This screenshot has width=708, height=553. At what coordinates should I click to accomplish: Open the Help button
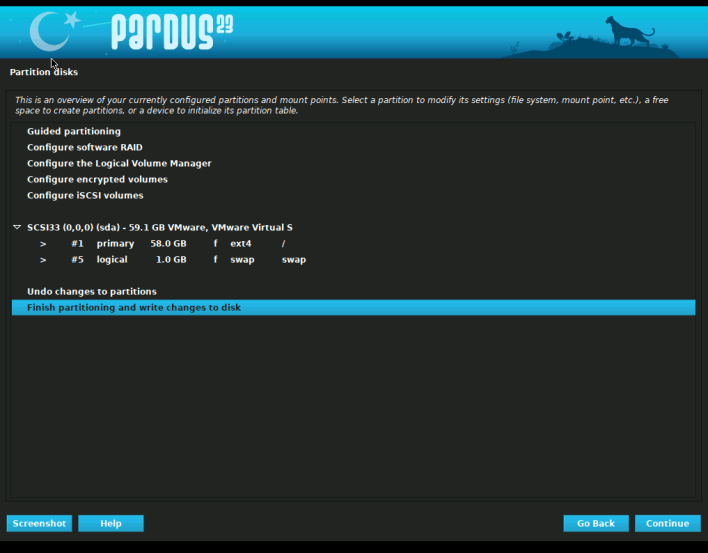pyautogui.click(x=111, y=523)
